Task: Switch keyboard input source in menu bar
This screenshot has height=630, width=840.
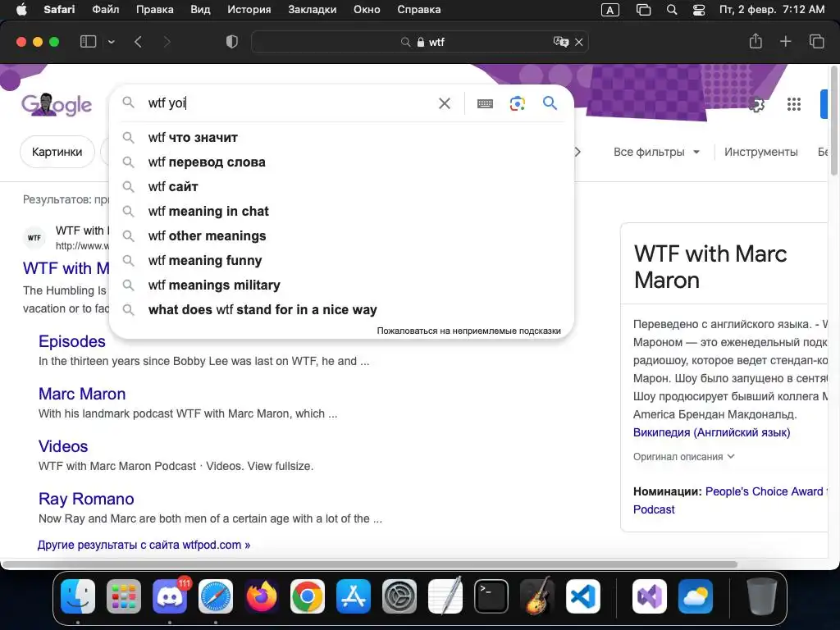Action: [610, 10]
